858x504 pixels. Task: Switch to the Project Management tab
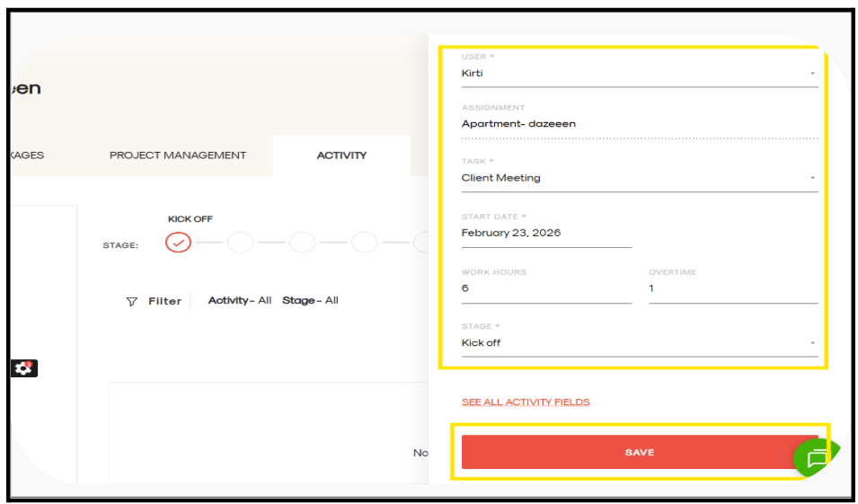tap(178, 155)
